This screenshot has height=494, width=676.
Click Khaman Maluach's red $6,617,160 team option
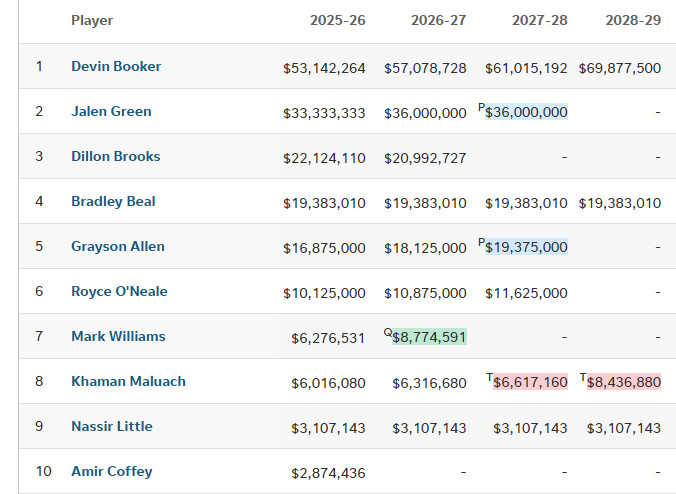click(x=530, y=383)
